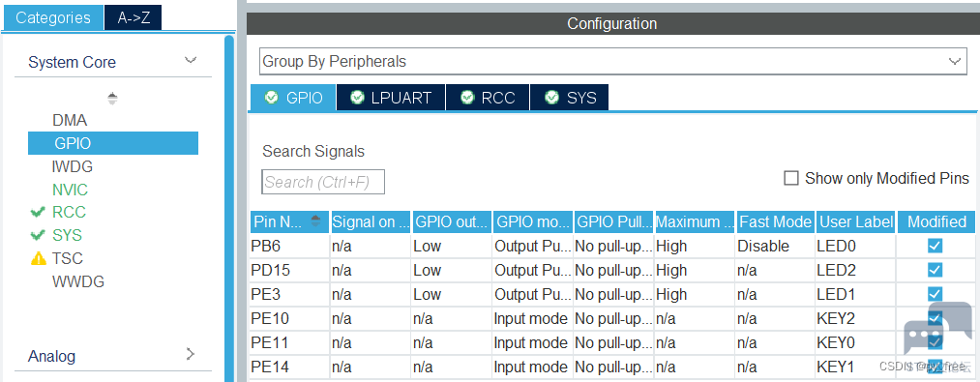
Task: Select the PE10 pin row
Action: point(612,318)
